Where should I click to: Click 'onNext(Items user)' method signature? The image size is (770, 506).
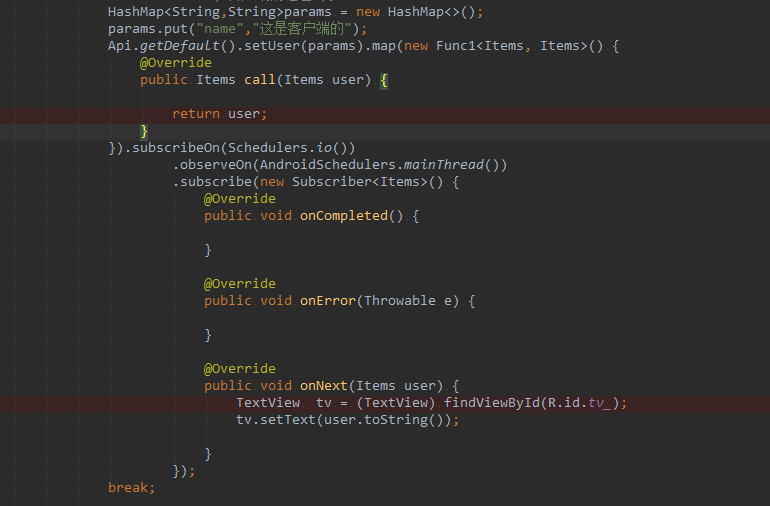(x=372, y=386)
